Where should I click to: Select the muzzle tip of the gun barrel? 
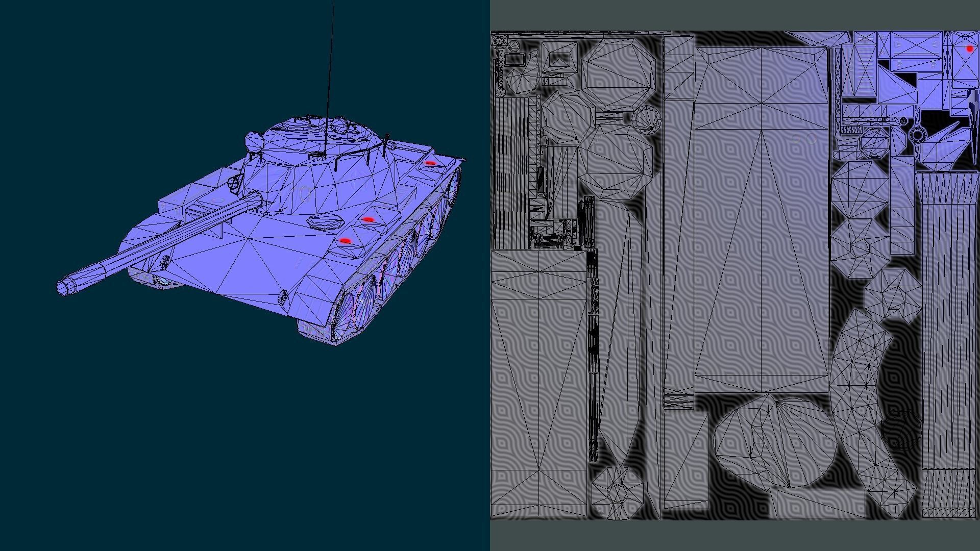click(x=65, y=287)
